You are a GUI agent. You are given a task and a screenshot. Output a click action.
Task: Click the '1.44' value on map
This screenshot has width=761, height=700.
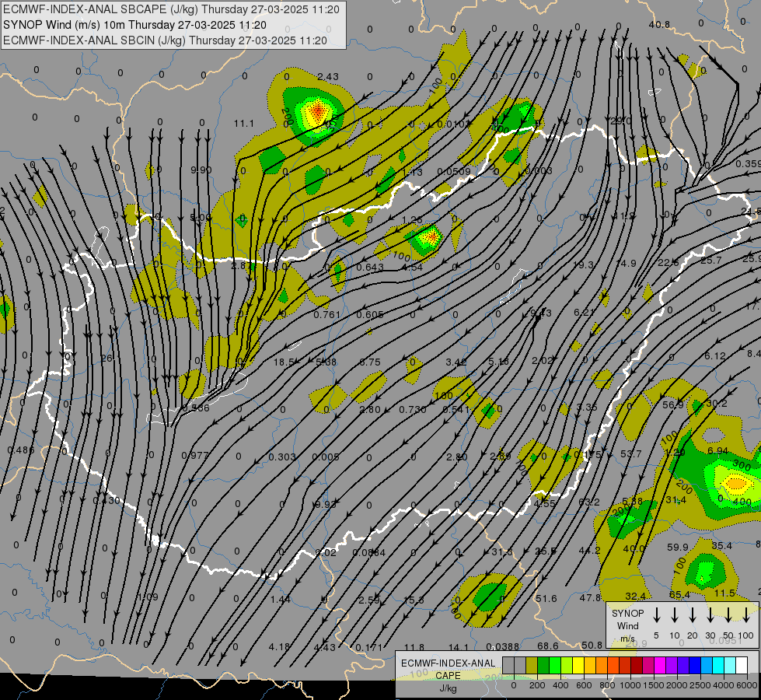pyautogui.click(x=281, y=600)
